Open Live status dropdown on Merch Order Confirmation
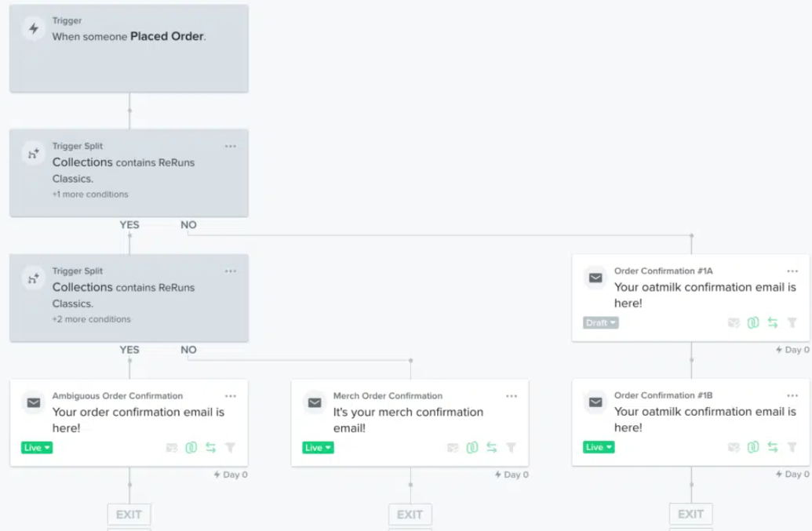This screenshot has height=531, width=812. tap(318, 448)
